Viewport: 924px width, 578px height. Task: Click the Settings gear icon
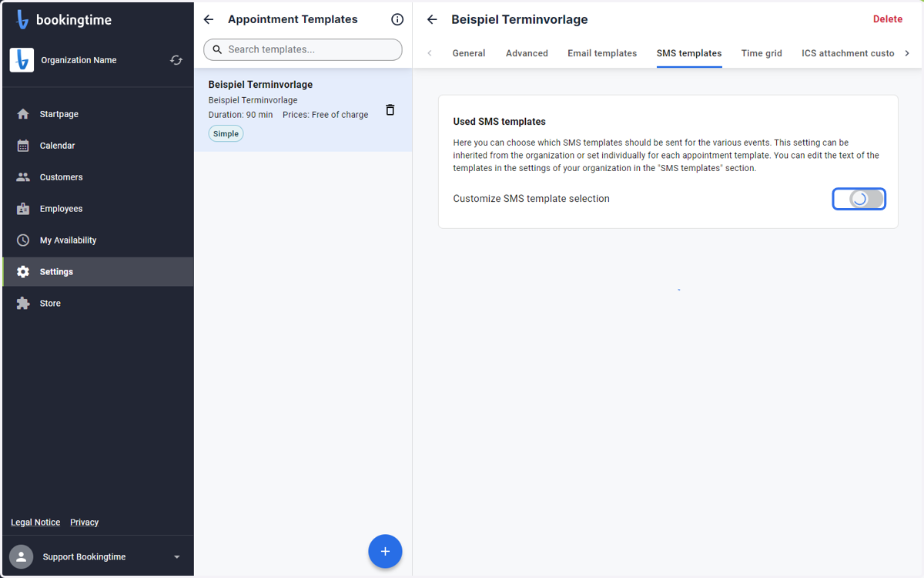[x=23, y=272]
